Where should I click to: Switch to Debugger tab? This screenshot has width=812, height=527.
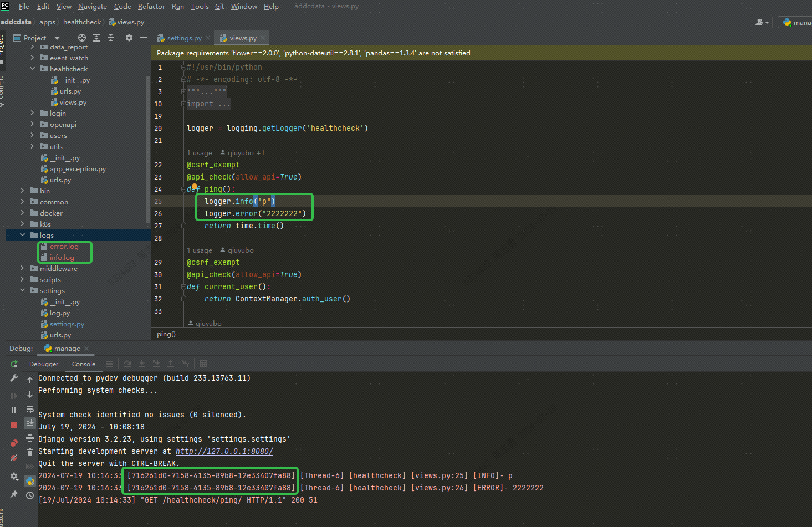point(44,364)
